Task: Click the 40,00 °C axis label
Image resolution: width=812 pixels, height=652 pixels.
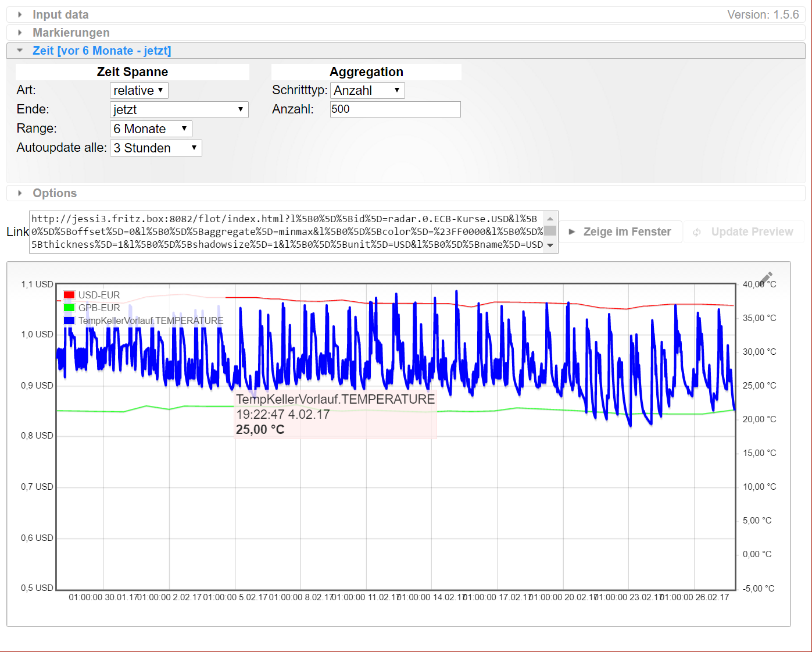Action: point(759,284)
